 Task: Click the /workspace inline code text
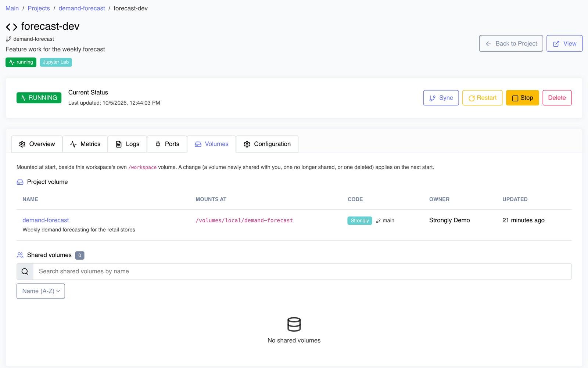(x=143, y=167)
